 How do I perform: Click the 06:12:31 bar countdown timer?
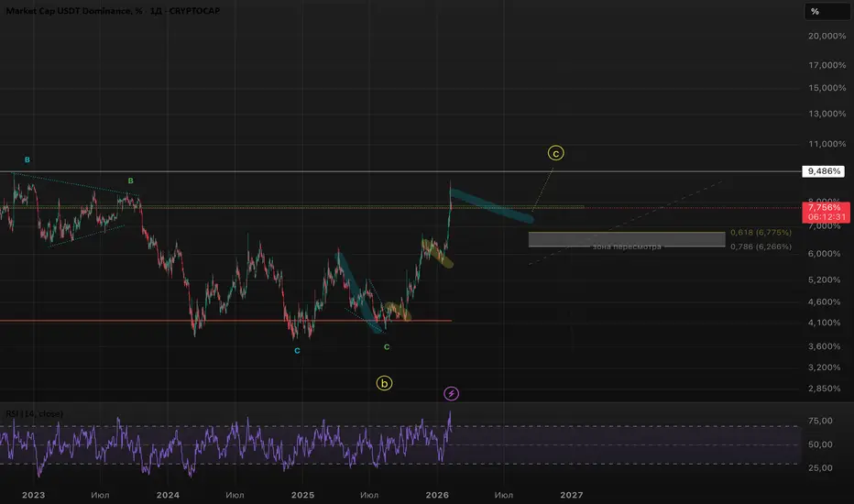(827, 217)
